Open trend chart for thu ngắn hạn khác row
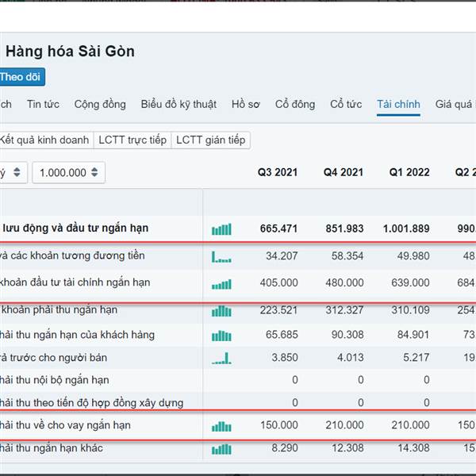 [x=221, y=449]
